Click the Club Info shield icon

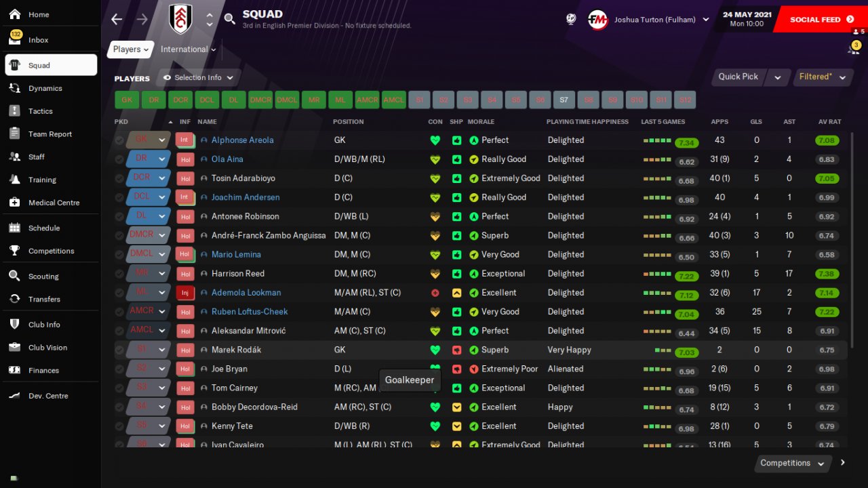(15, 325)
